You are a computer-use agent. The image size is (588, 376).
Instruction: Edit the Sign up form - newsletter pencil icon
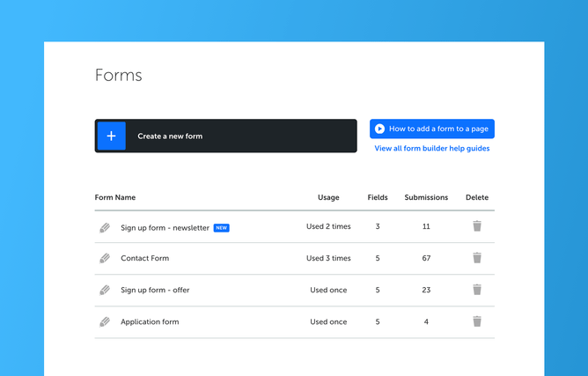(x=105, y=227)
